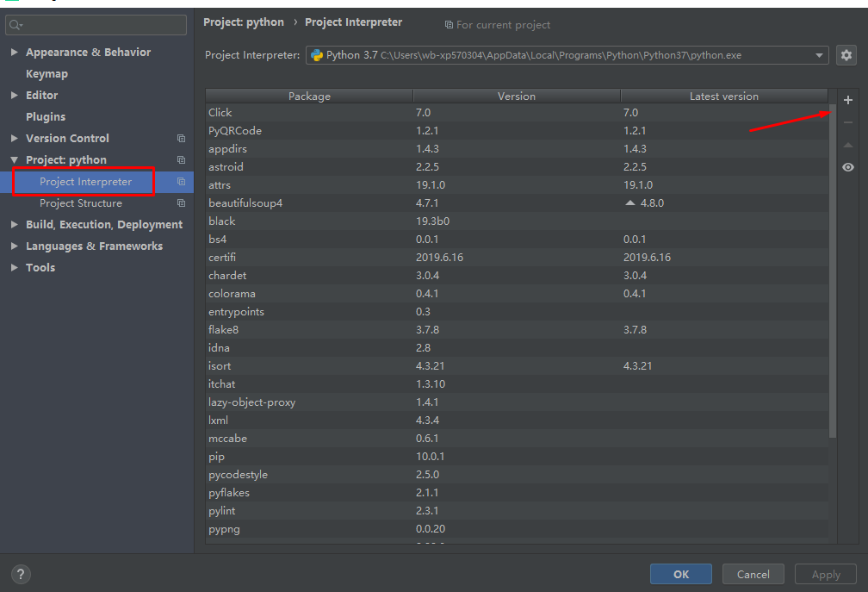Screen dimensions: 868x592
Task: Click the search magnifier icon in settings
Action: pyautogui.click(x=15, y=25)
